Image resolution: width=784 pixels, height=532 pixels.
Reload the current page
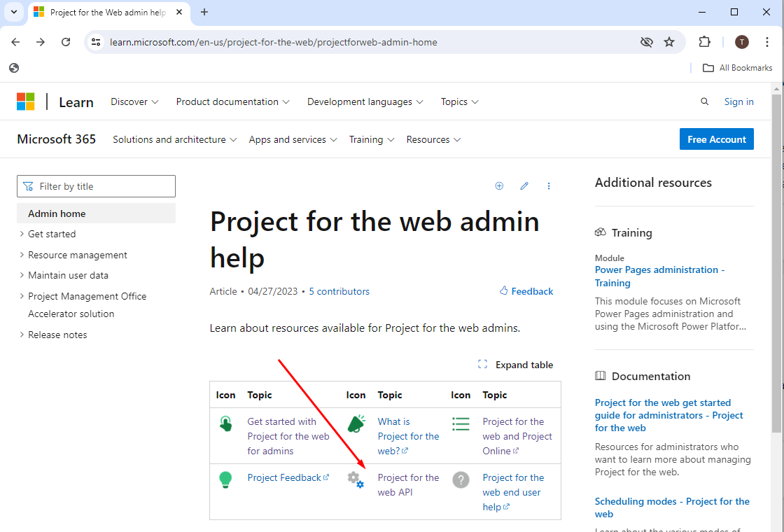point(66,42)
